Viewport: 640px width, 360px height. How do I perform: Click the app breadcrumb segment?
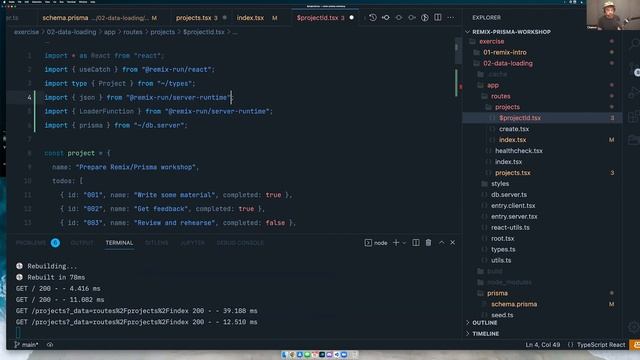(x=109, y=32)
